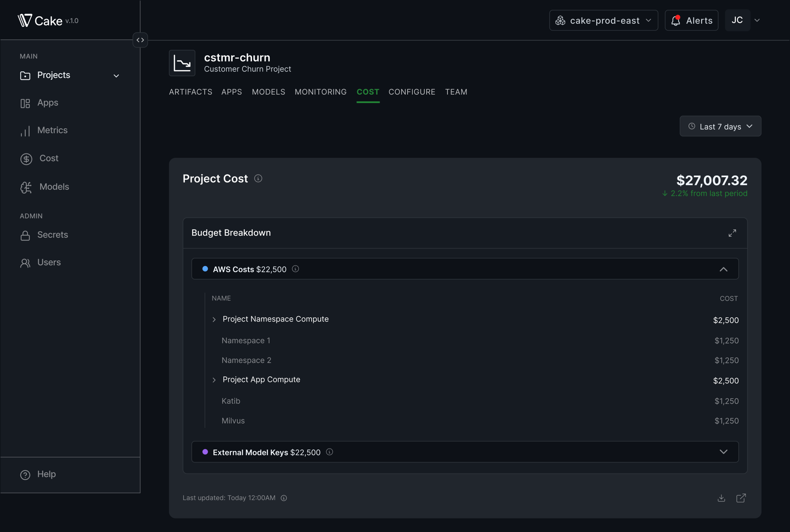Screen dimensions: 790x532
Task: Click the Project Cost info icon
Action: coord(258,179)
